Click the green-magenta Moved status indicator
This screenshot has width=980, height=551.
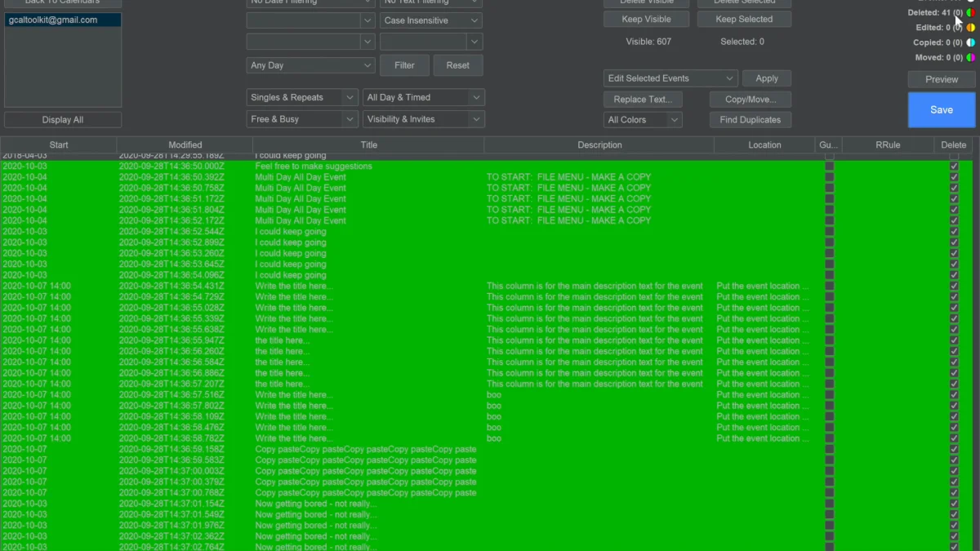click(971, 58)
